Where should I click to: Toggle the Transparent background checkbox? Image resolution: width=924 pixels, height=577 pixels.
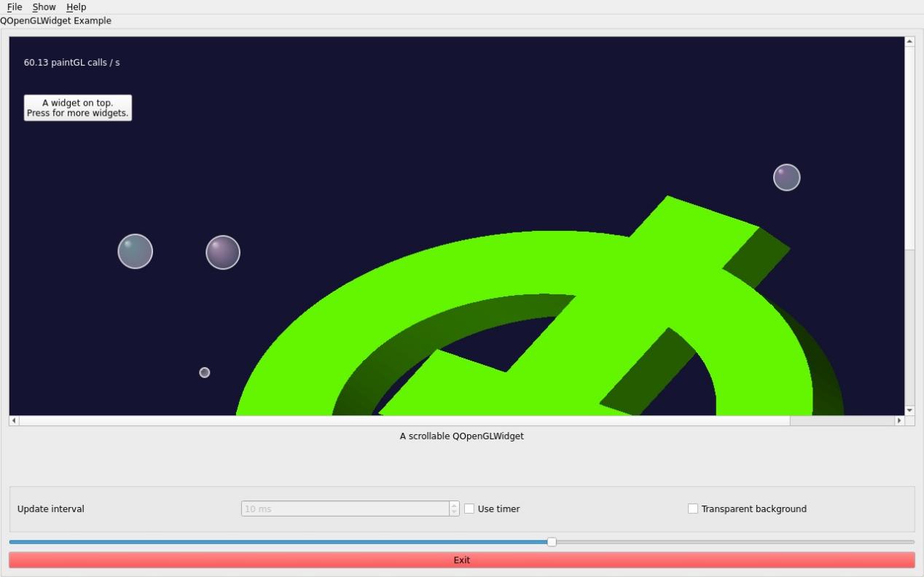click(693, 509)
